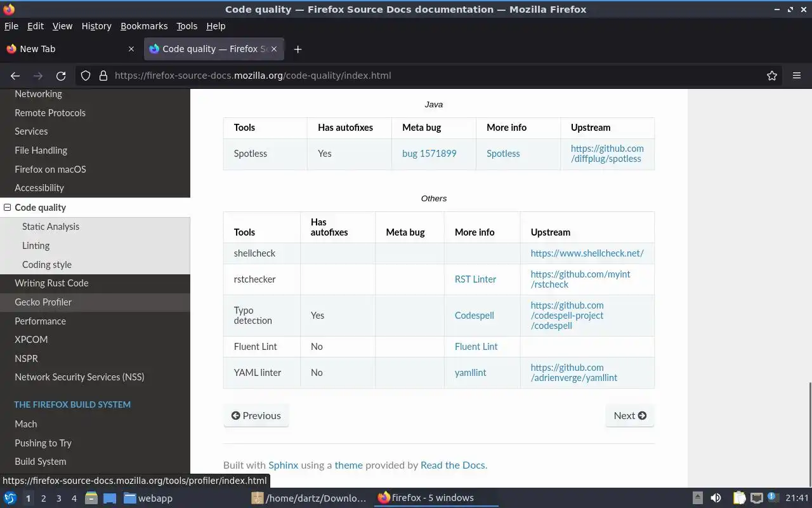The height and width of the screenshot is (508, 812).
Task: Open RST Linter link
Action: [x=475, y=279]
